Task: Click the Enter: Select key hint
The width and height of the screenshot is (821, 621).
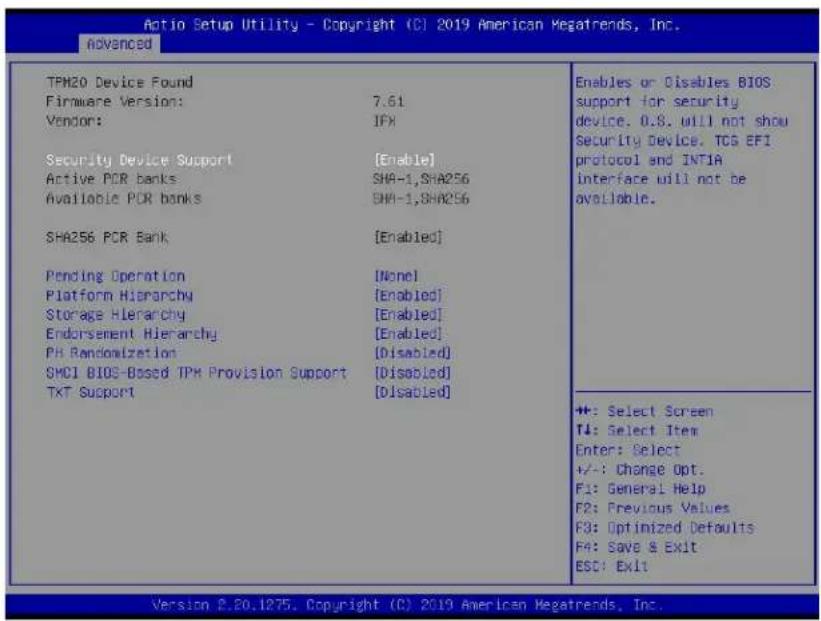Action: (x=628, y=450)
